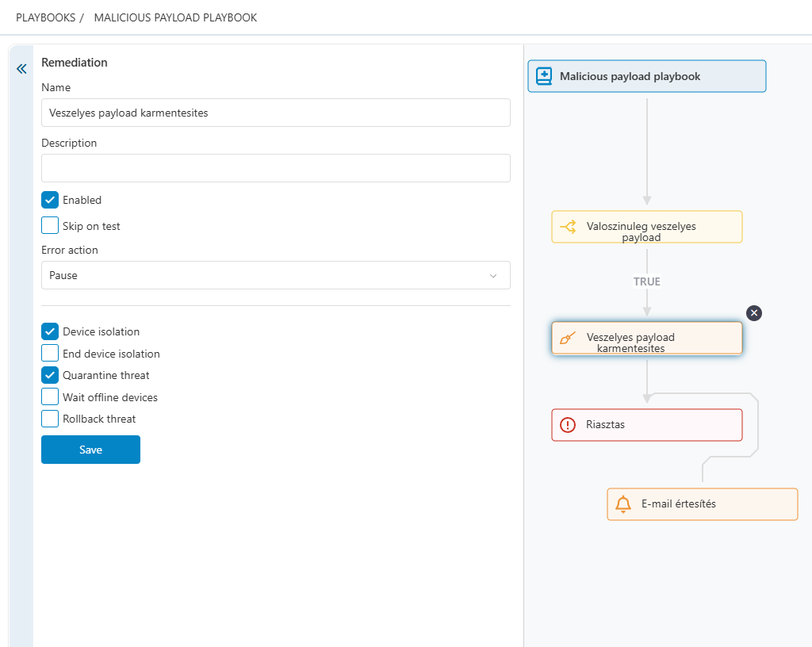Viewport: 812px width, 647px height.
Task: Save the remediation settings
Action: (90, 449)
